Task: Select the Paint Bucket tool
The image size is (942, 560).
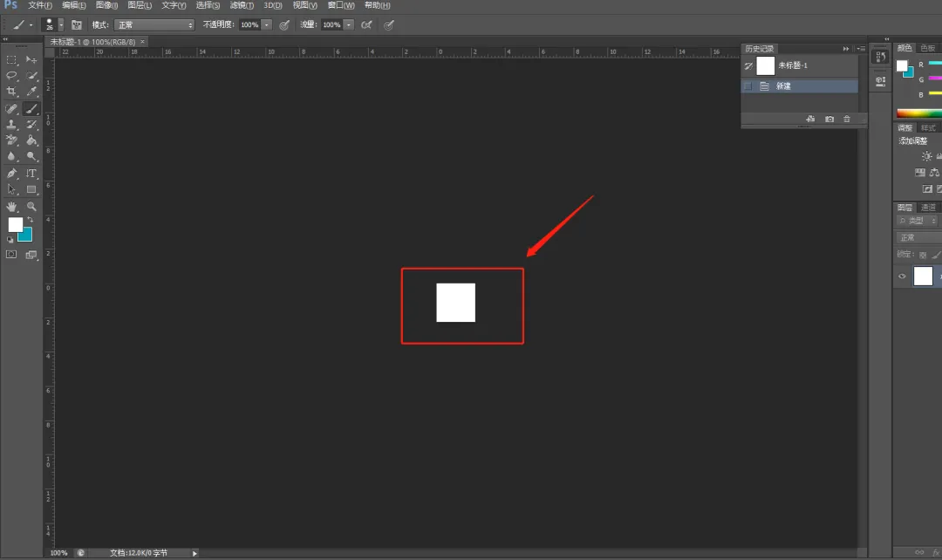Action: tap(31, 140)
